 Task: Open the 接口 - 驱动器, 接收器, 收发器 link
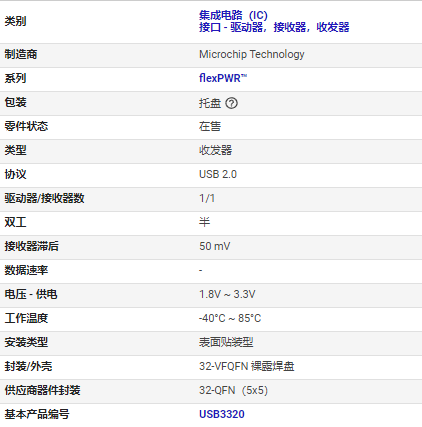pyautogui.click(x=274, y=27)
